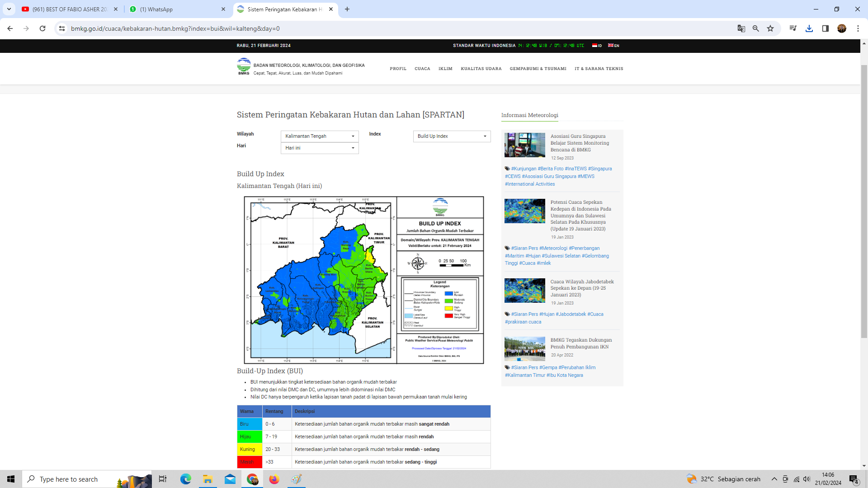Close the YouTube Fabio Asher tab

click(116, 9)
